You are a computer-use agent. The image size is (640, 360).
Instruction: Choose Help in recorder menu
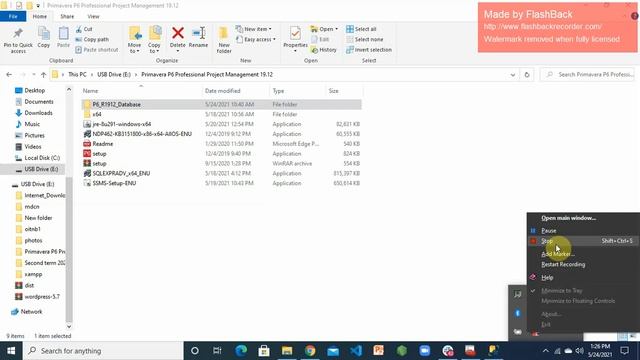point(547,278)
